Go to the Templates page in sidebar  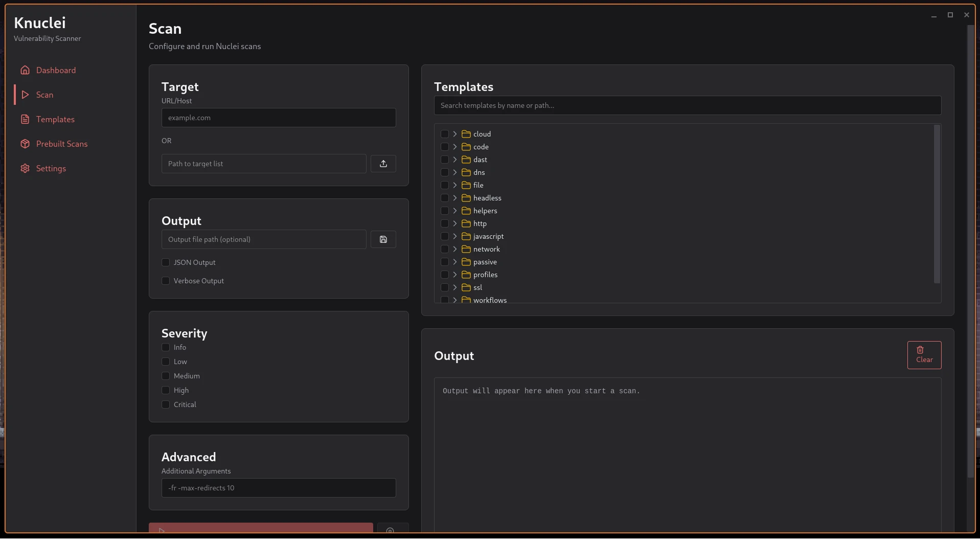pos(55,119)
